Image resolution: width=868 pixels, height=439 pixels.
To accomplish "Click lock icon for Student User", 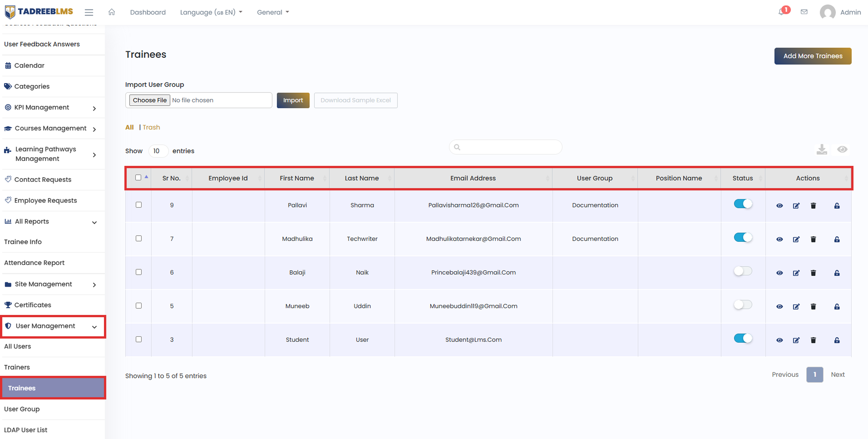I will 837,340.
